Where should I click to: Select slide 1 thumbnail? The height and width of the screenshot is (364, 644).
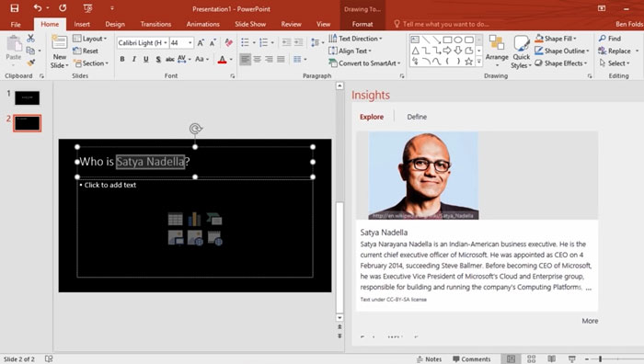[27, 97]
